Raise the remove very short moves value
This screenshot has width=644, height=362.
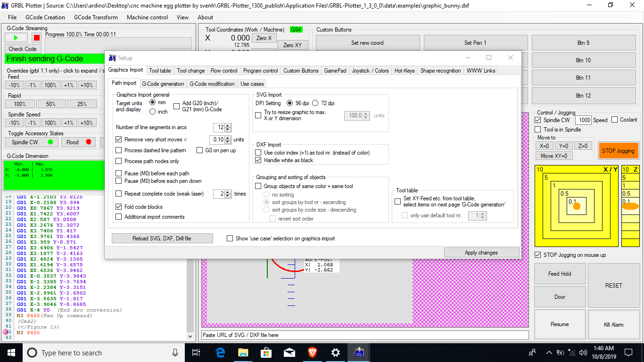coord(228,138)
